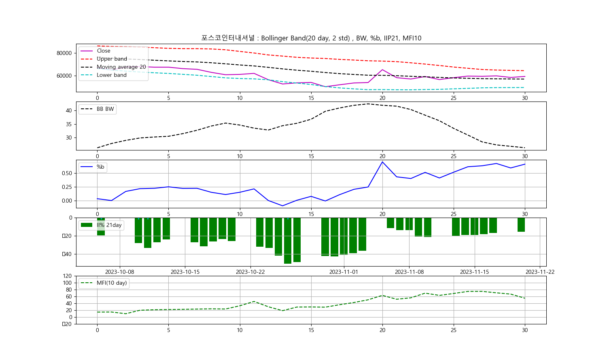Click the green patch beside 'II% 21day'
Viewport: 607px width, 364px height.
(x=87, y=225)
